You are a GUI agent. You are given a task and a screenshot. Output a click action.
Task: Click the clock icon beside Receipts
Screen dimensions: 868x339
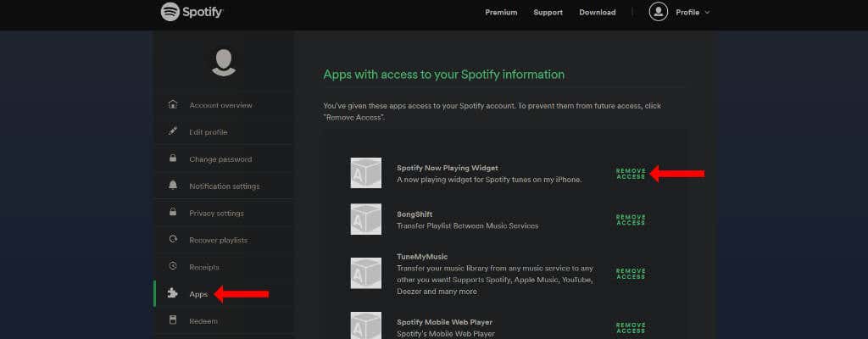click(x=173, y=267)
